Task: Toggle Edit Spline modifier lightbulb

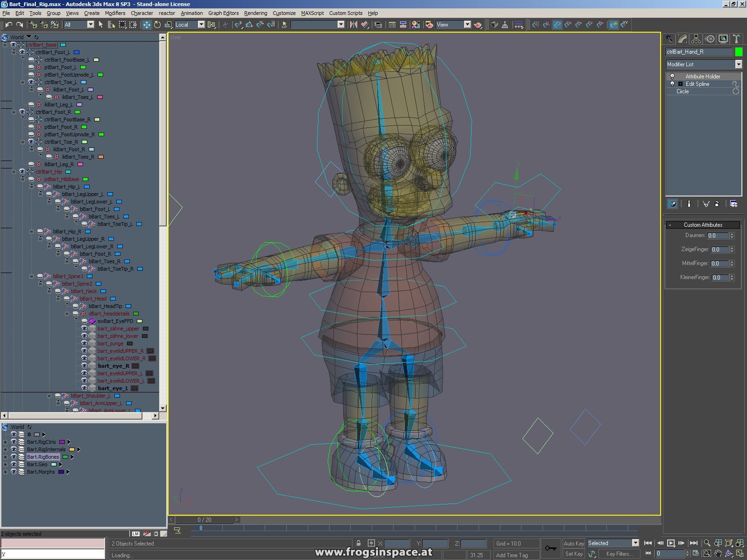Action: 672,84
